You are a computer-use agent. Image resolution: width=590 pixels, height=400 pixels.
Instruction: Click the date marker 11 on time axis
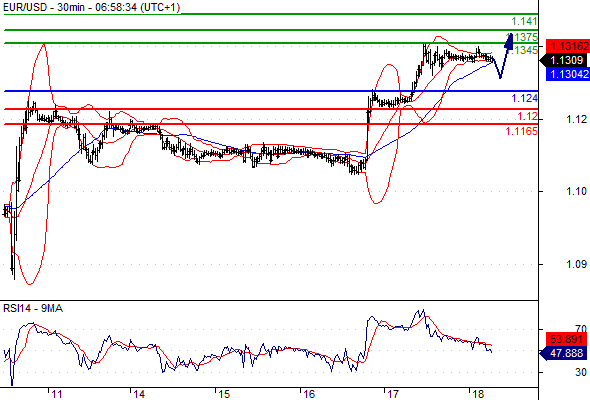click(x=57, y=394)
